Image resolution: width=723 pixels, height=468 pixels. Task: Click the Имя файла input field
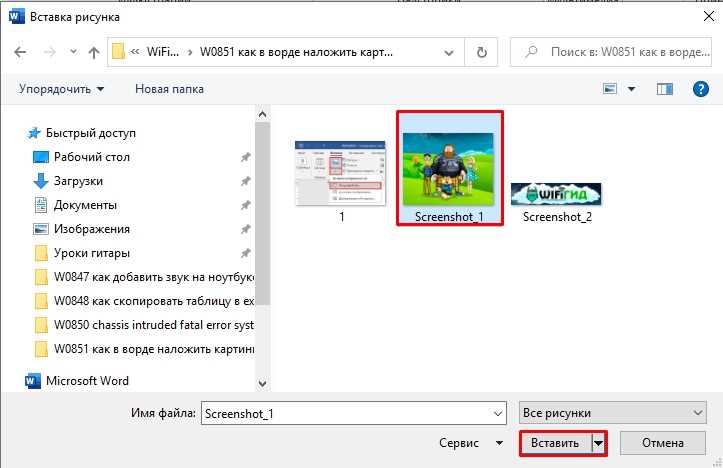[x=354, y=413]
